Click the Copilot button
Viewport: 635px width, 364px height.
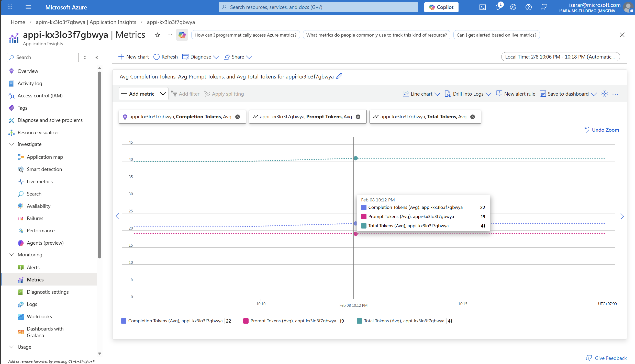441,7
